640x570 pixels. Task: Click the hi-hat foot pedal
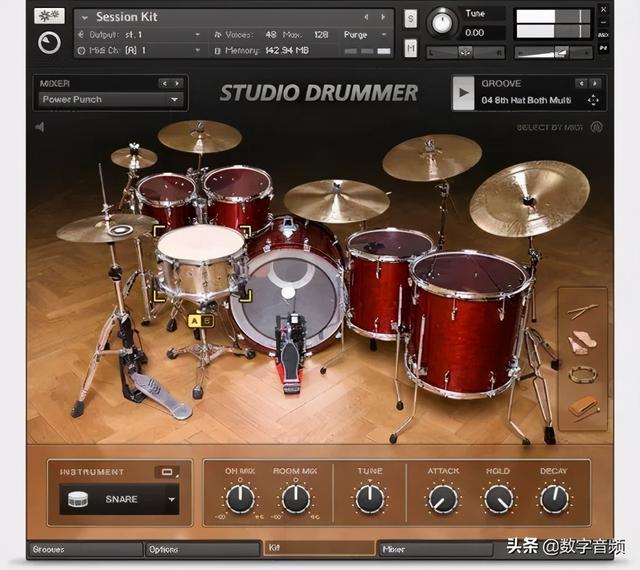point(161,396)
